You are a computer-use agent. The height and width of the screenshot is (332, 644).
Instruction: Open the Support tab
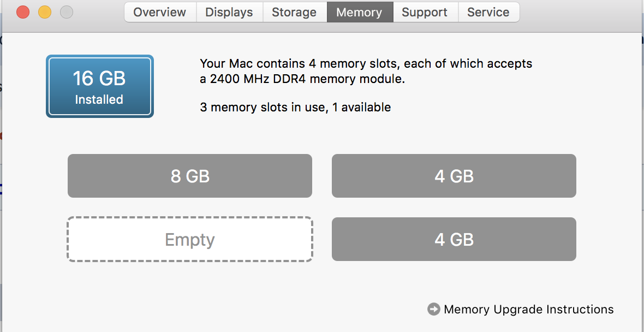tap(425, 12)
